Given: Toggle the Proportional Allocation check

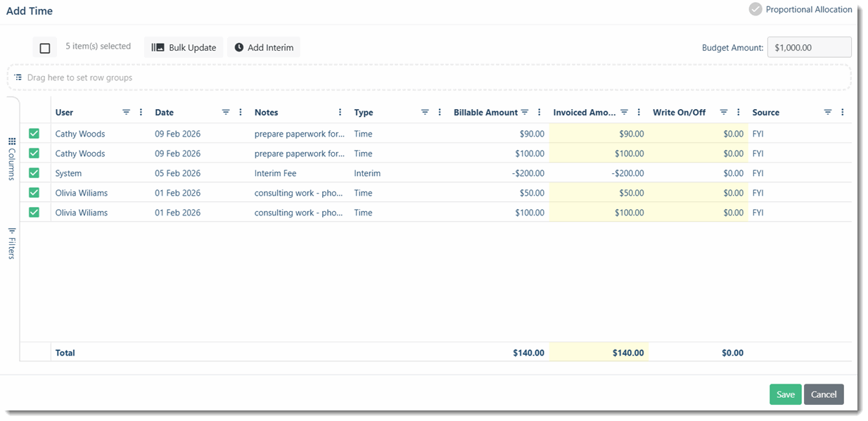Looking at the screenshot, I should [755, 9].
